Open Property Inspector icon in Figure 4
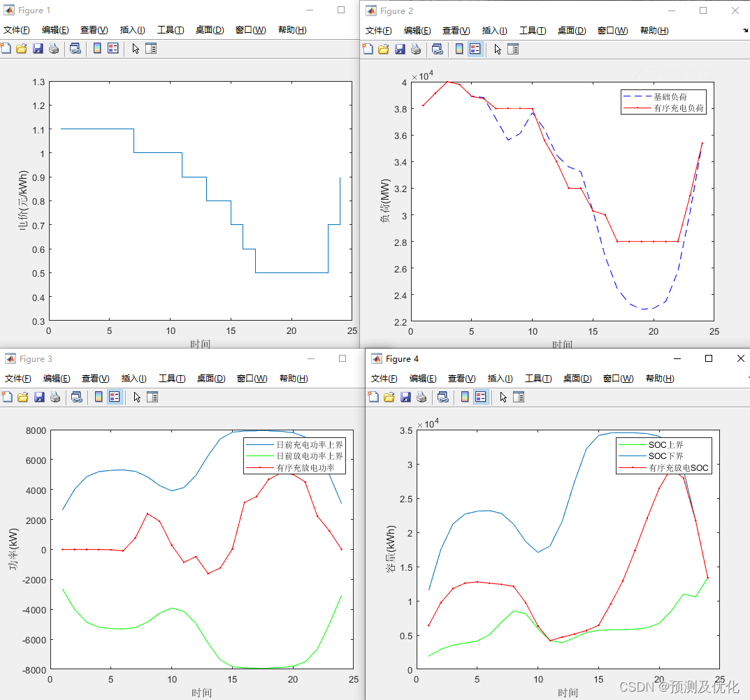 pyautogui.click(x=519, y=397)
